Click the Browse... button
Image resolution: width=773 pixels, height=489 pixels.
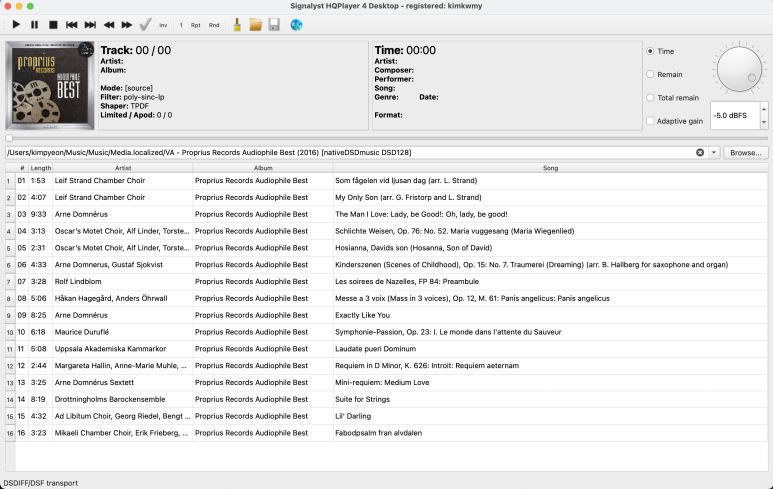click(x=745, y=153)
